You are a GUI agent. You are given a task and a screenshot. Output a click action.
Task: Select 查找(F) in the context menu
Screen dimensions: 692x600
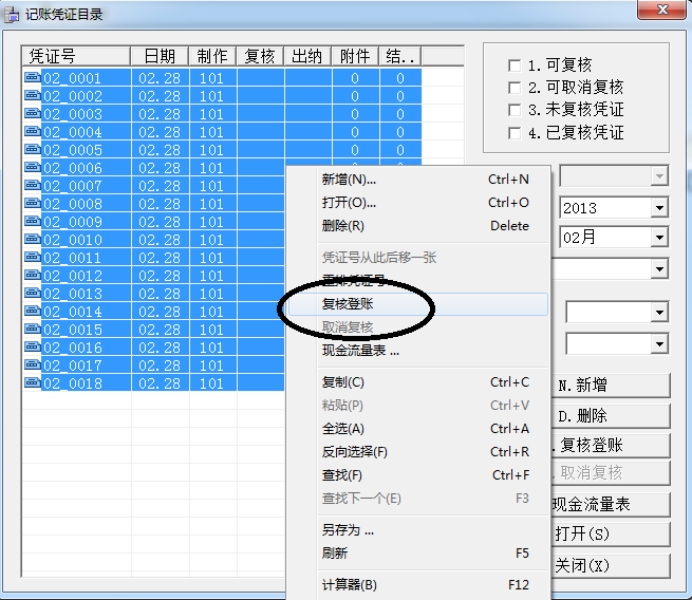pyautogui.click(x=418, y=475)
